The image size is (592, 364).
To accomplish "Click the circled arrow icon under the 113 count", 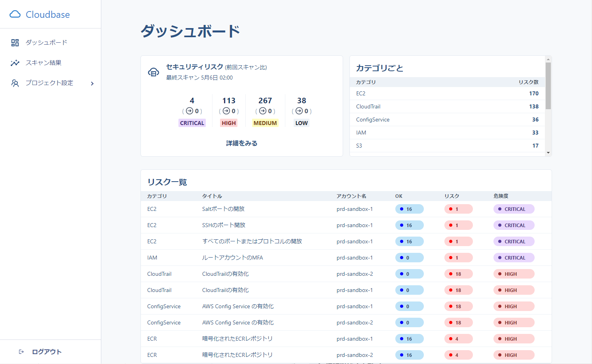I will point(226,111).
